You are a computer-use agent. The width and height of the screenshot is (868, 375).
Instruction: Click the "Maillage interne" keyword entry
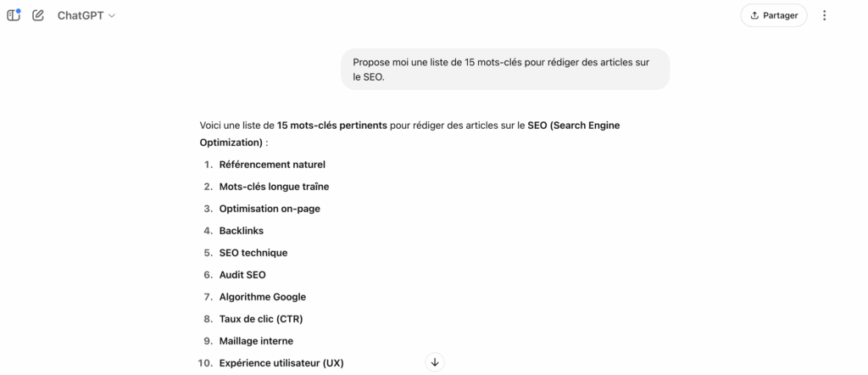tap(256, 341)
